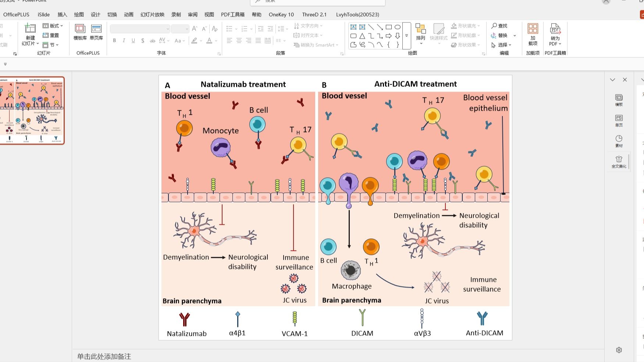
Task: Decrease list indent level
Action: [x=261, y=29]
